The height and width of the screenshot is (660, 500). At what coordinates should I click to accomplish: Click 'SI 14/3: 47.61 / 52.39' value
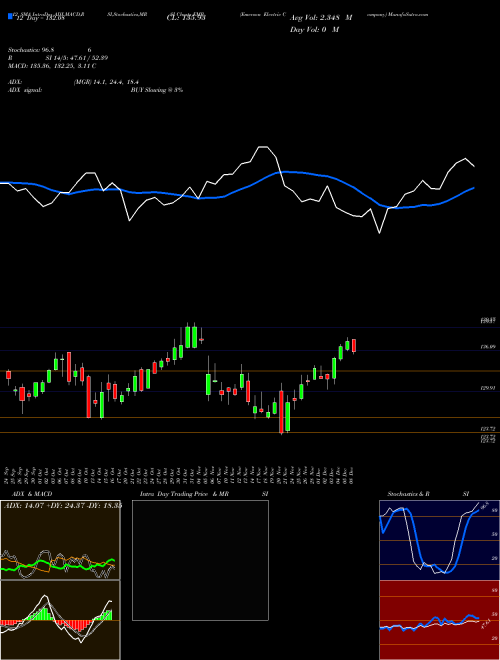[x=77, y=58]
